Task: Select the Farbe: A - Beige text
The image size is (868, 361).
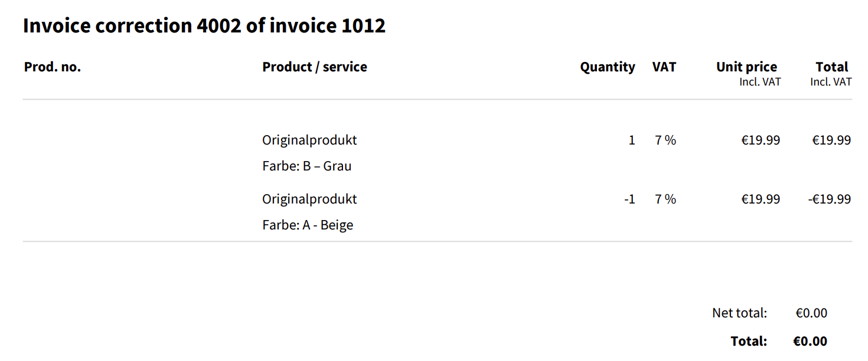Action: point(308,225)
